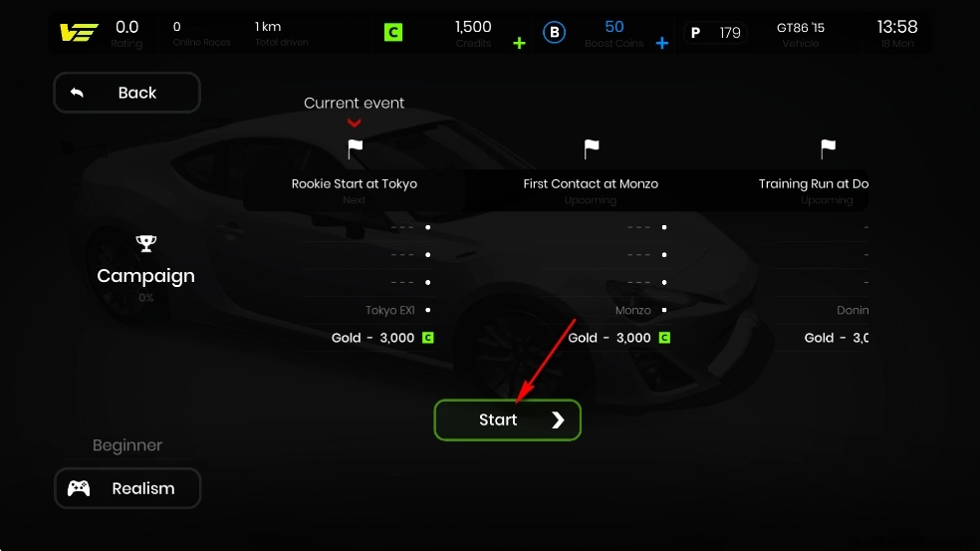The image size is (980, 551).
Task: Click the red Current event chevron marker
Action: pos(355,123)
